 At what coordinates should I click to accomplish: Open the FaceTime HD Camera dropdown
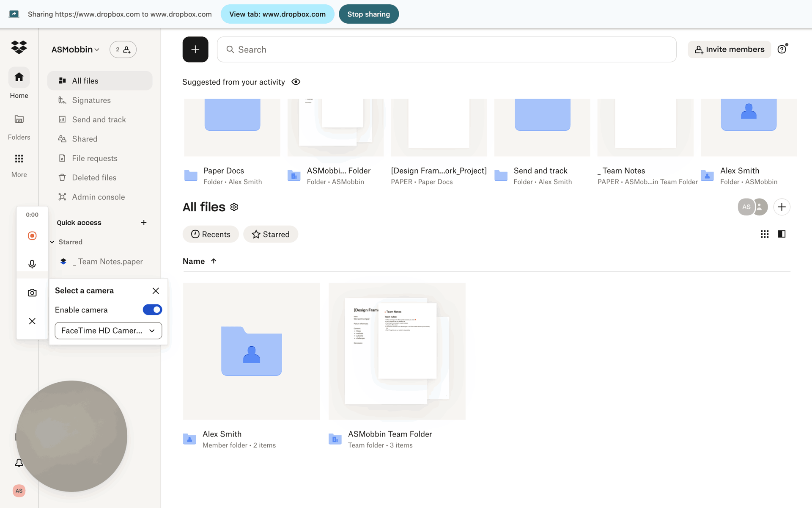click(x=108, y=331)
